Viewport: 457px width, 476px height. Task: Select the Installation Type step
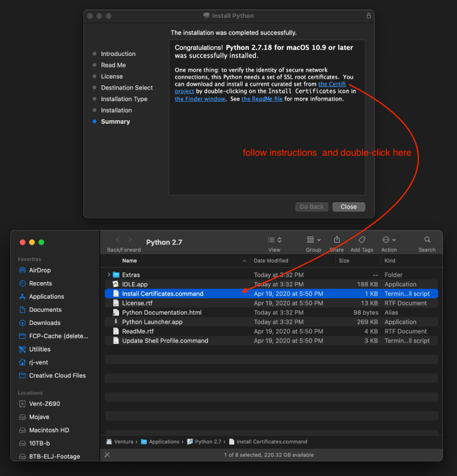pos(124,99)
